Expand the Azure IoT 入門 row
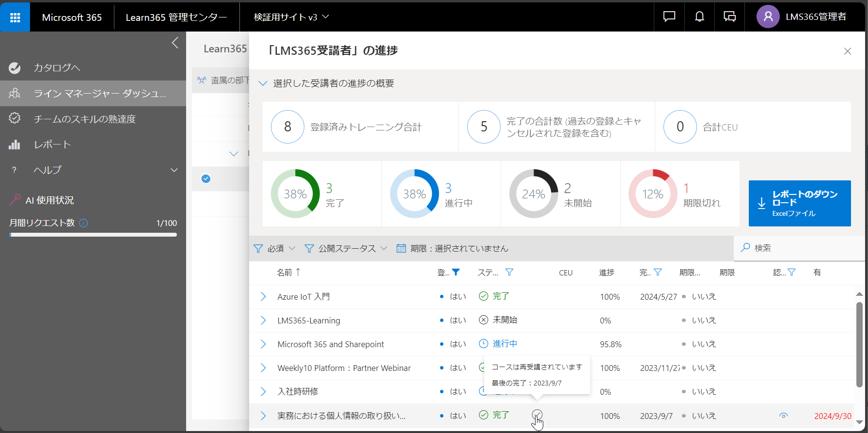This screenshot has height=433, width=868. (263, 297)
